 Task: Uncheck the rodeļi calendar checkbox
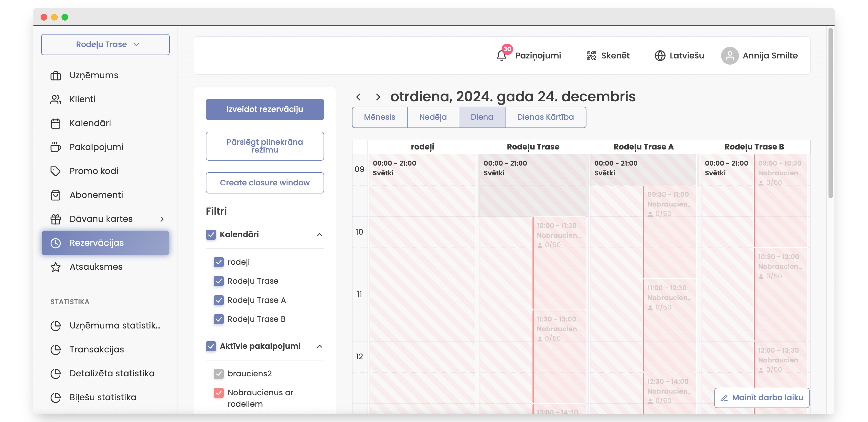pyautogui.click(x=219, y=262)
